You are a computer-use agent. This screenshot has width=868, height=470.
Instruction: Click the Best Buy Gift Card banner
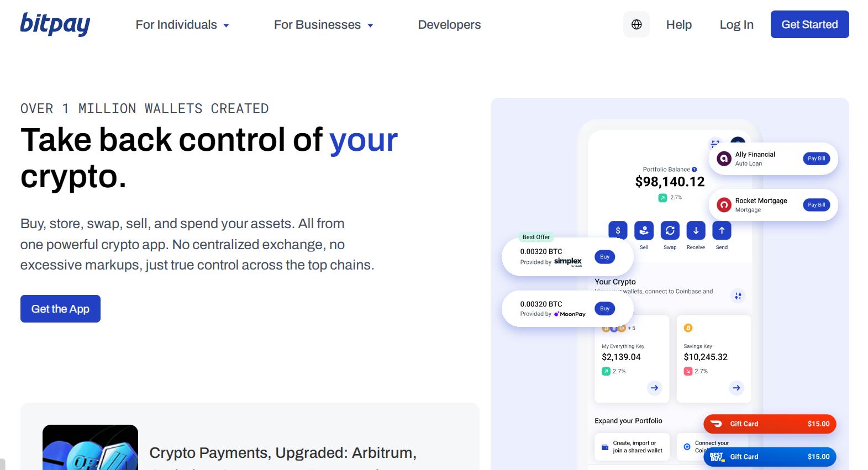click(x=770, y=457)
